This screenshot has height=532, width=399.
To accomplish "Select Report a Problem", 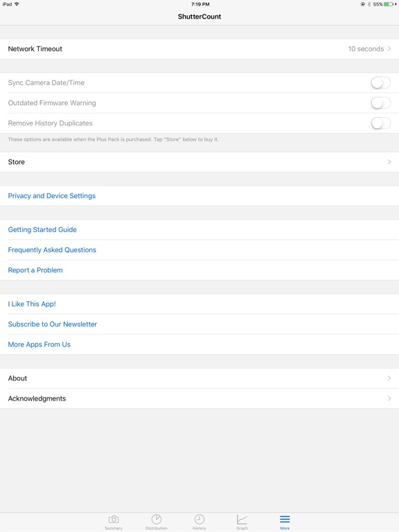I will point(35,270).
